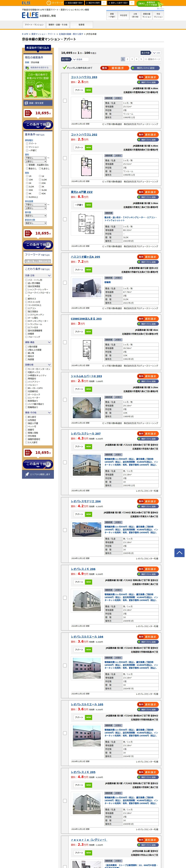This screenshot has height=868, width=186.
Task: Open the 駐車場 tab
Action: coord(81,25)
